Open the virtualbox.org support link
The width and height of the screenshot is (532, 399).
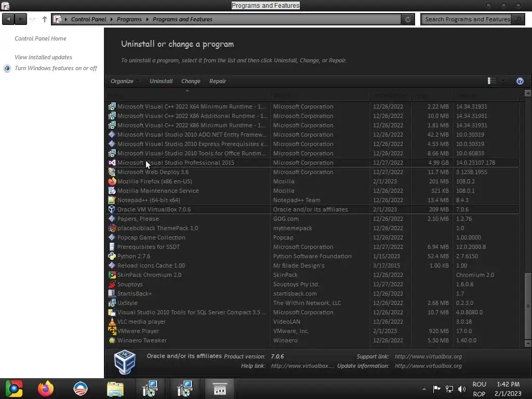pos(428,356)
